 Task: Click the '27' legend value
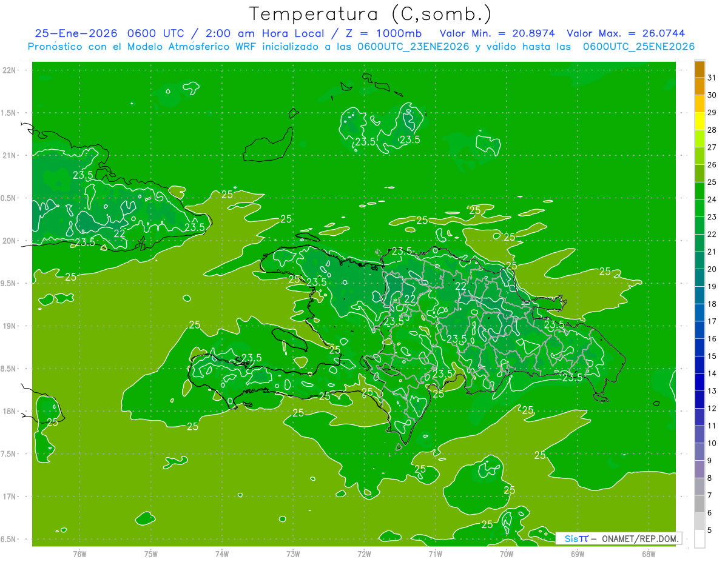point(712,147)
